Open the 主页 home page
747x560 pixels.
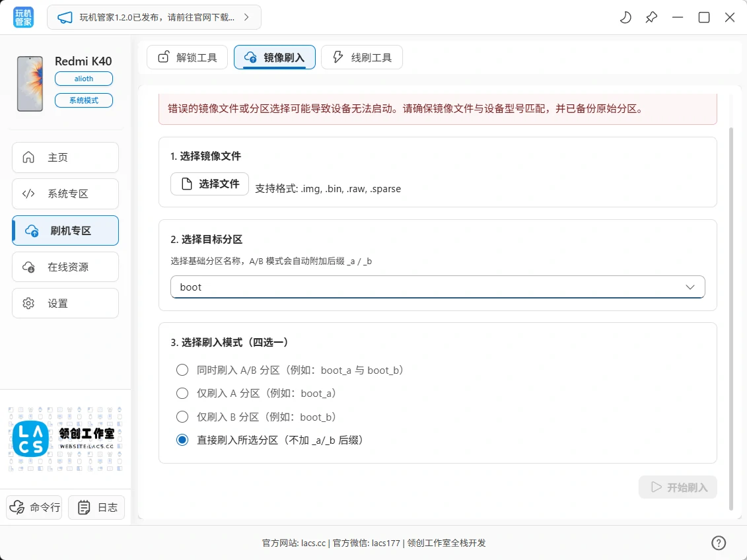click(65, 157)
